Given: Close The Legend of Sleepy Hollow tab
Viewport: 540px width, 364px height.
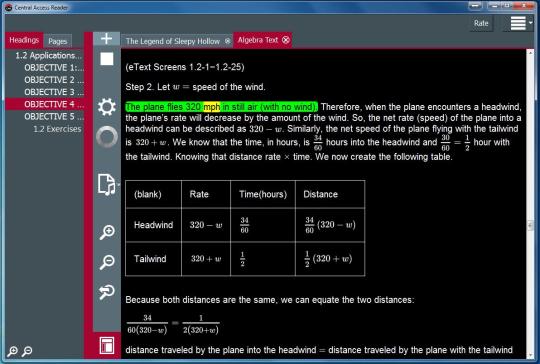Looking at the screenshot, I should (x=227, y=41).
